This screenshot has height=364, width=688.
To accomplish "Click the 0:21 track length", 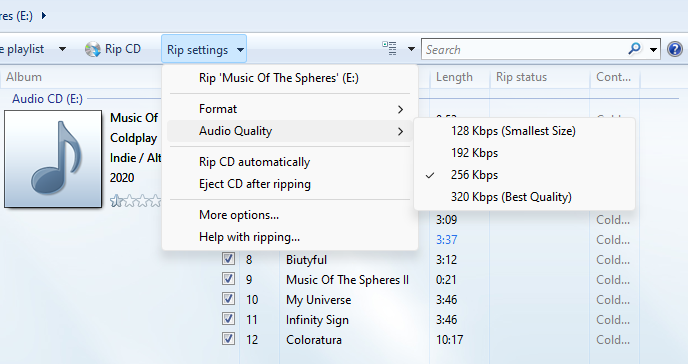I will pos(446,280).
